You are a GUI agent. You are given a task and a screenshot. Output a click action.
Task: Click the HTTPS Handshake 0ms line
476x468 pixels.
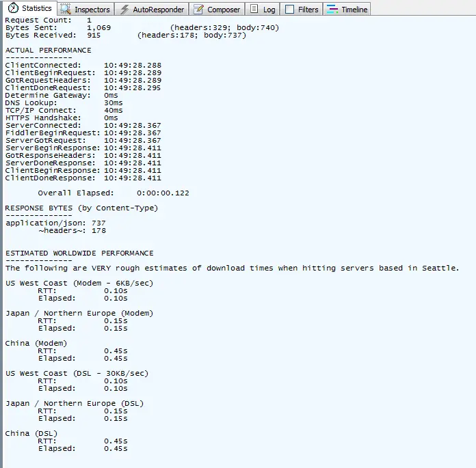(x=62, y=118)
